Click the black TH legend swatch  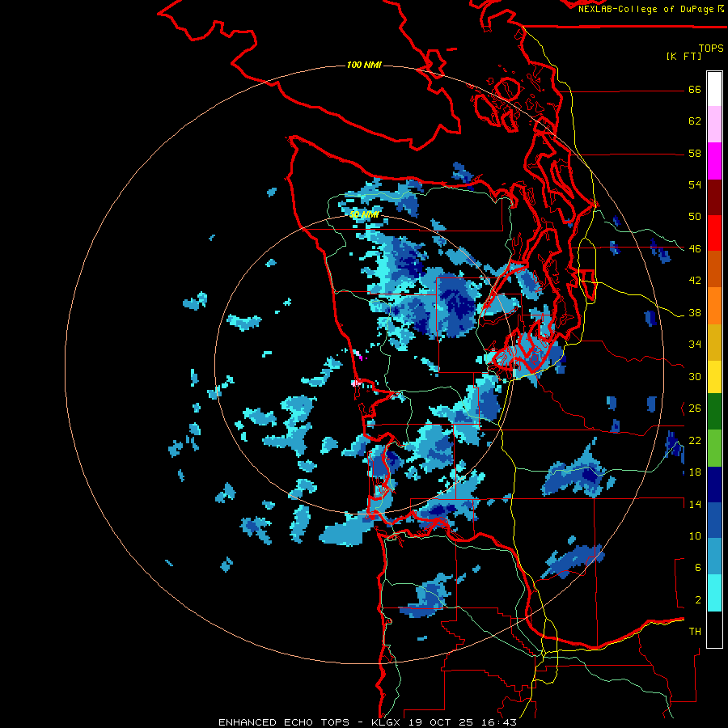[714, 629]
